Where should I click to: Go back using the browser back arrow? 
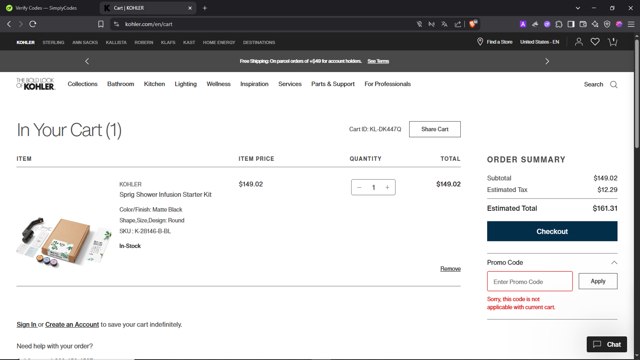pyautogui.click(x=9, y=24)
